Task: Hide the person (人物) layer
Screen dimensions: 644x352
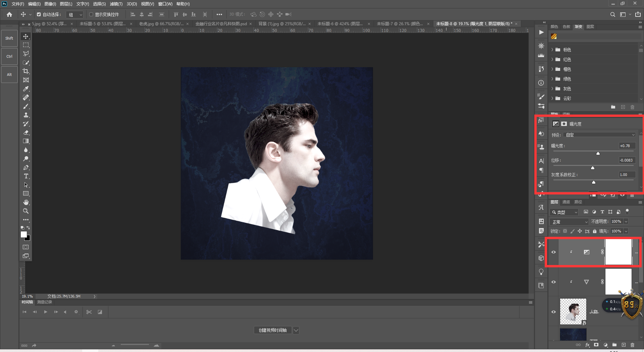Action: tap(553, 312)
